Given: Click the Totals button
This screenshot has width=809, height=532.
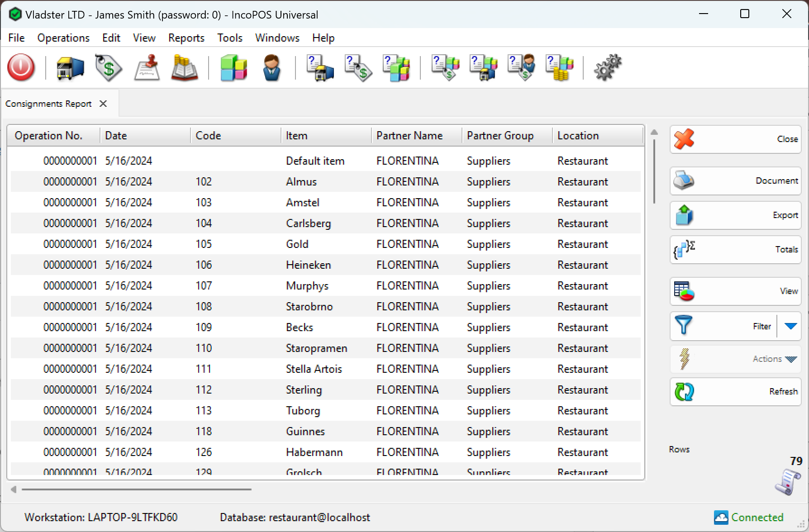Looking at the screenshot, I should 735,250.
